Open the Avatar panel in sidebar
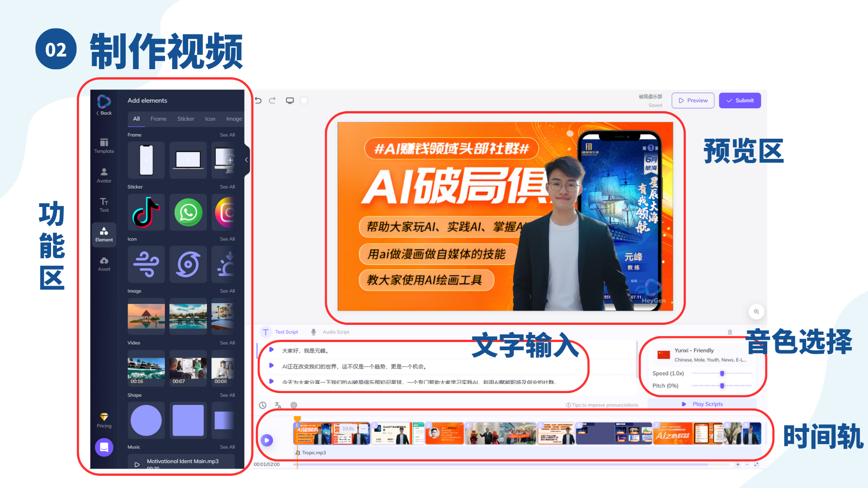Screen dimensions: 868x488 104,175
